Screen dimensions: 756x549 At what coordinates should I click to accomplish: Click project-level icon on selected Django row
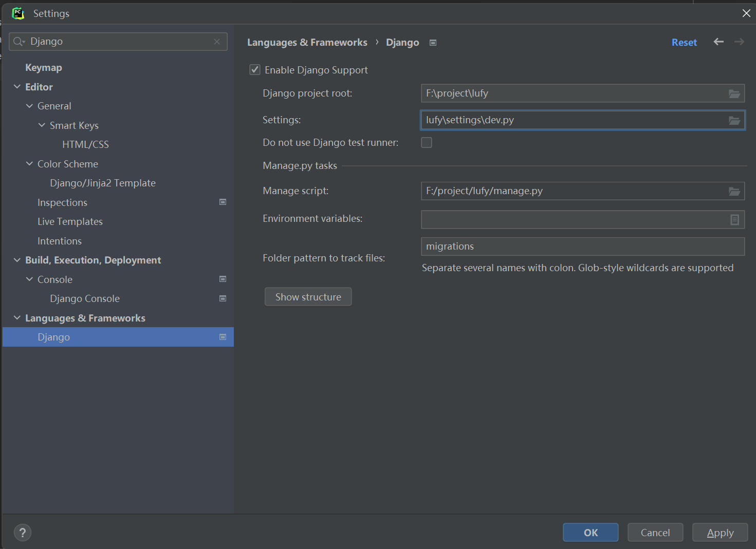tap(223, 337)
